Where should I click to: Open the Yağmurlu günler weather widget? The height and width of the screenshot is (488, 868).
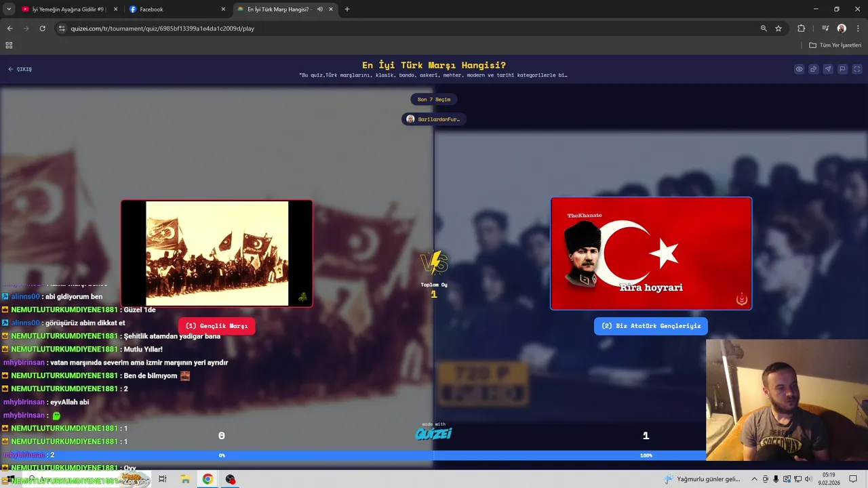tap(703, 479)
